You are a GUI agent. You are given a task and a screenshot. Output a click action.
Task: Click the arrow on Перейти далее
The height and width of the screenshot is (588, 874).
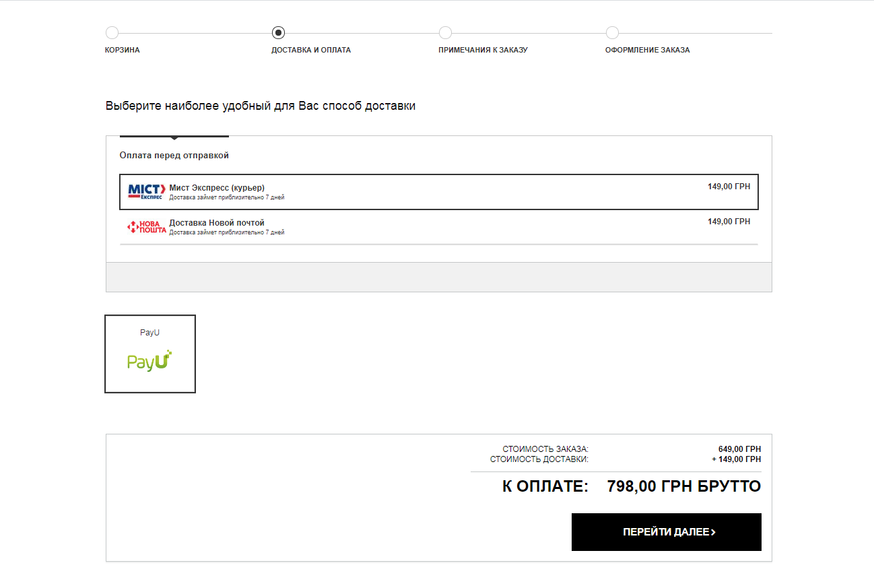tap(713, 532)
